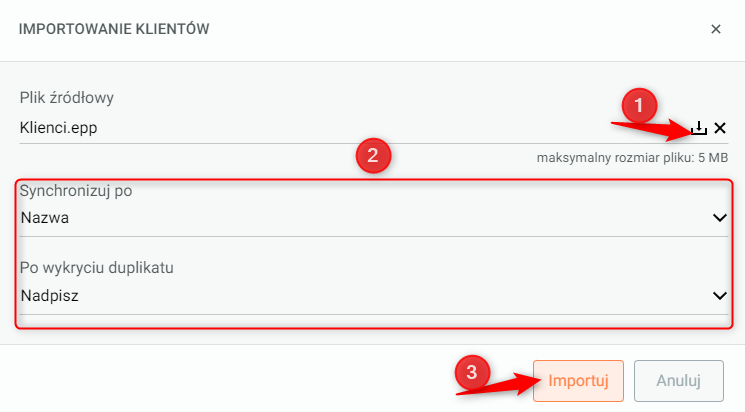The image size is (745, 412).
Task: Click the upload source file icon
Action: [x=700, y=128]
